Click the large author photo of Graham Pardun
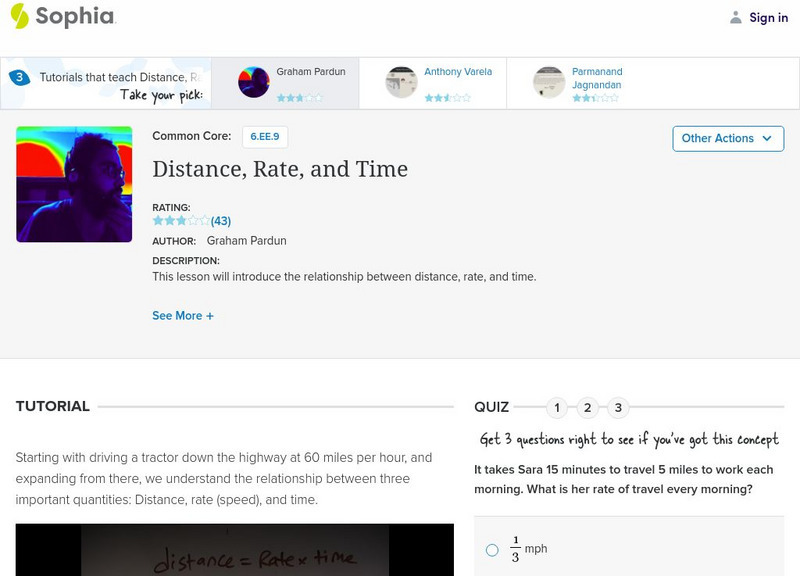 [74, 184]
